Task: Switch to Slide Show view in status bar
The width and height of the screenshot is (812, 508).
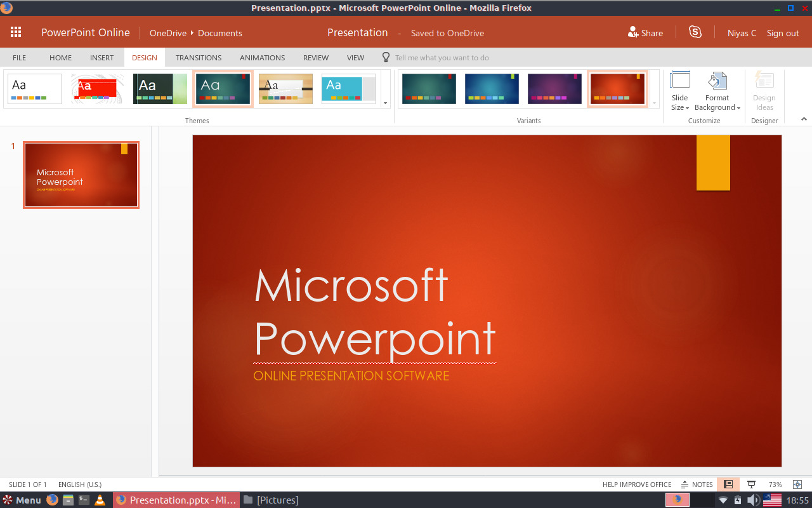Action: pyautogui.click(x=752, y=484)
